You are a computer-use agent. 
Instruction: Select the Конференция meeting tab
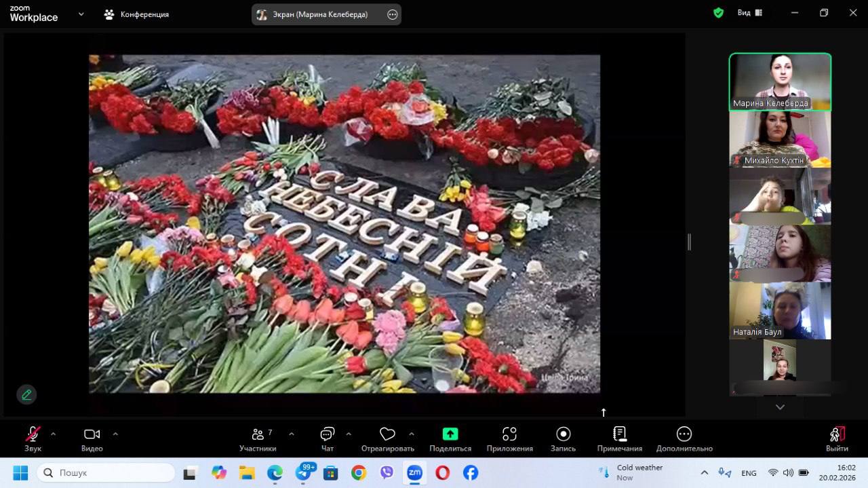tap(136, 14)
